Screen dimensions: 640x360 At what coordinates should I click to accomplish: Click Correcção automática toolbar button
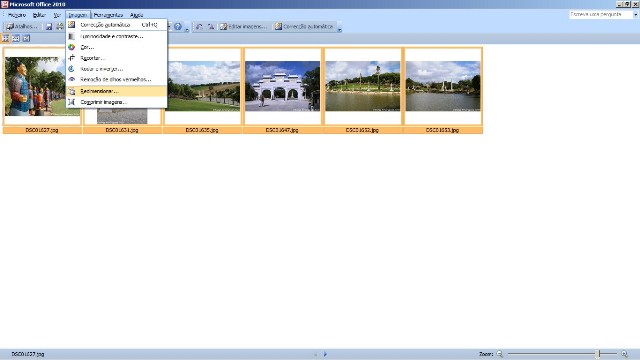pyautogui.click(x=304, y=27)
